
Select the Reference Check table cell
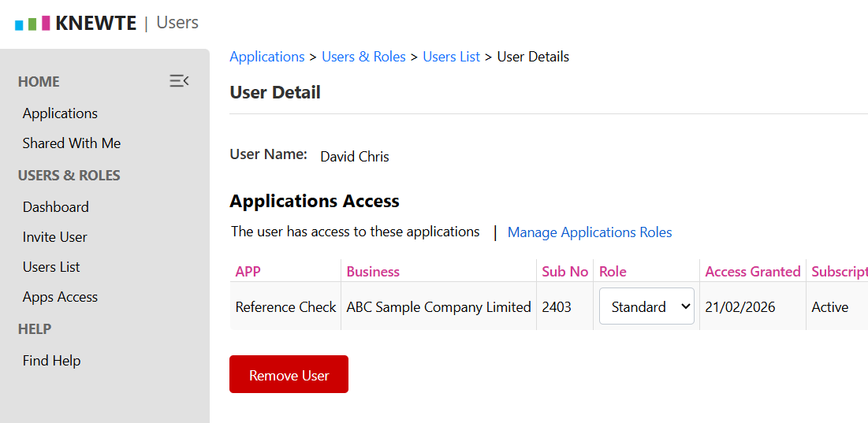285,307
